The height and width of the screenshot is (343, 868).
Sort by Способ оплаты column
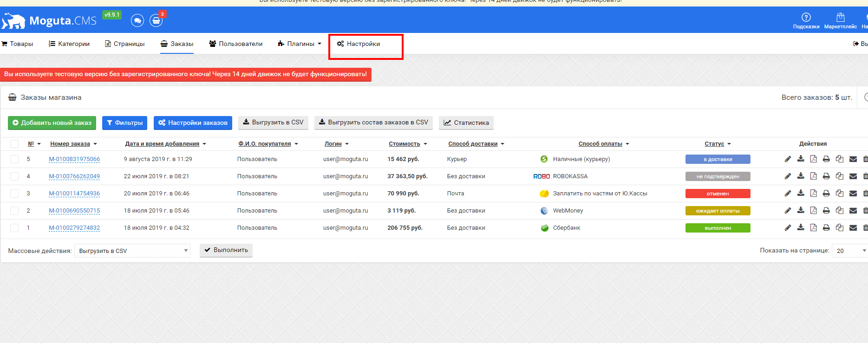coord(604,144)
